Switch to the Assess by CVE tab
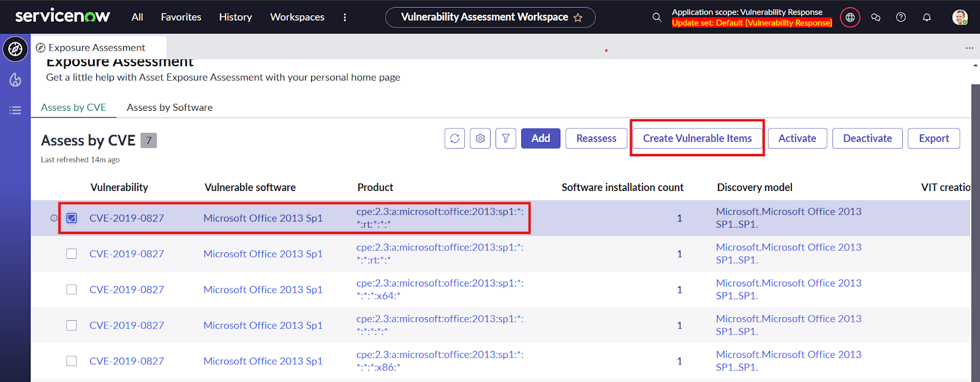 click(x=73, y=107)
